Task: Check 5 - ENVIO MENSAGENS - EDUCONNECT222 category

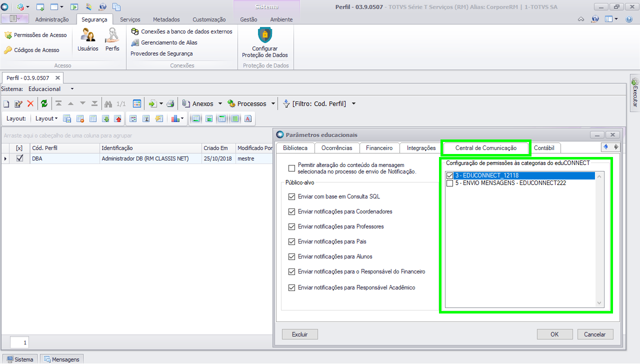Action: click(x=450, y=183)
